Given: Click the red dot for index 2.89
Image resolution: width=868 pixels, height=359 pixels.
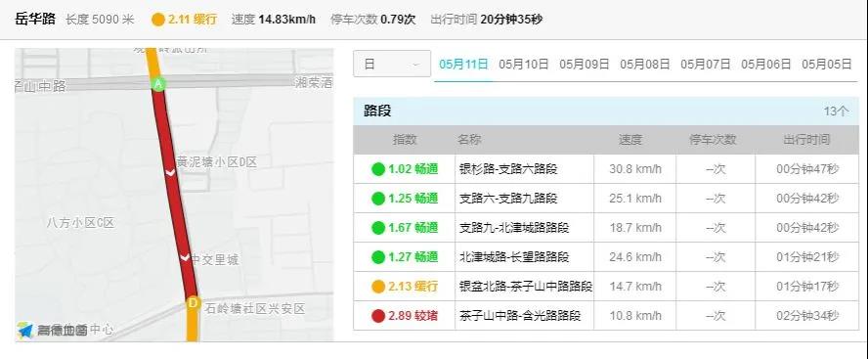Looking at the screenshot, I should (378, 316).
